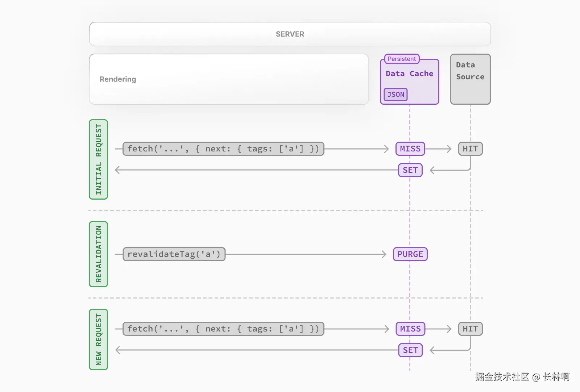Click the fetch call in New Request row
This screenshot has height=392, width=580.
coord(223,329)
